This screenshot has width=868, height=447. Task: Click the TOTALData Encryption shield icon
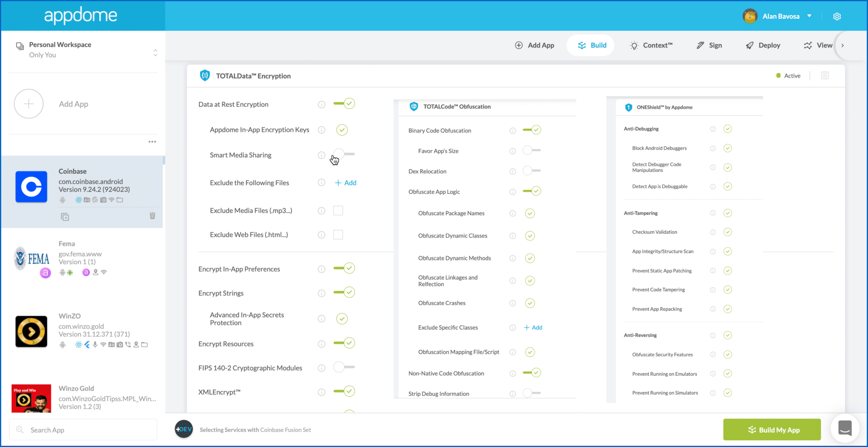click(205, 75)
